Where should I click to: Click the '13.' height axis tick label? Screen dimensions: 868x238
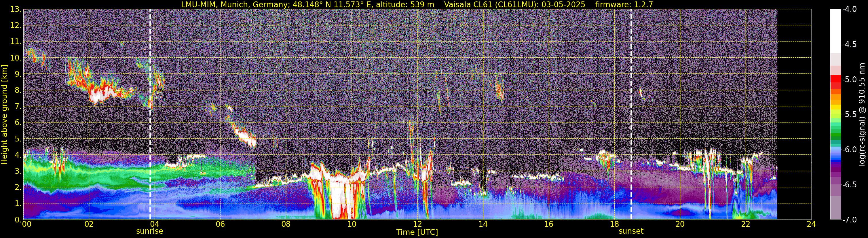(16, 10)
